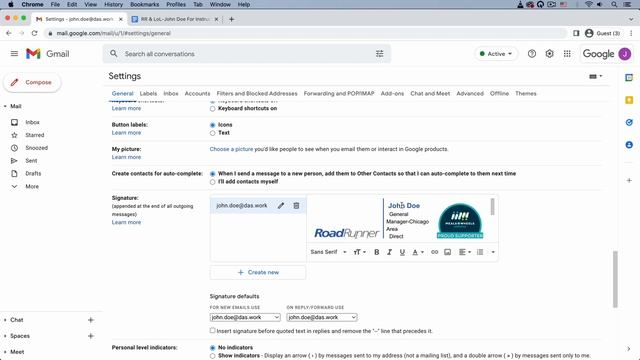Click the signature editor scrollbar
This screenshot has height=360, width=640.
click(493, 207)
